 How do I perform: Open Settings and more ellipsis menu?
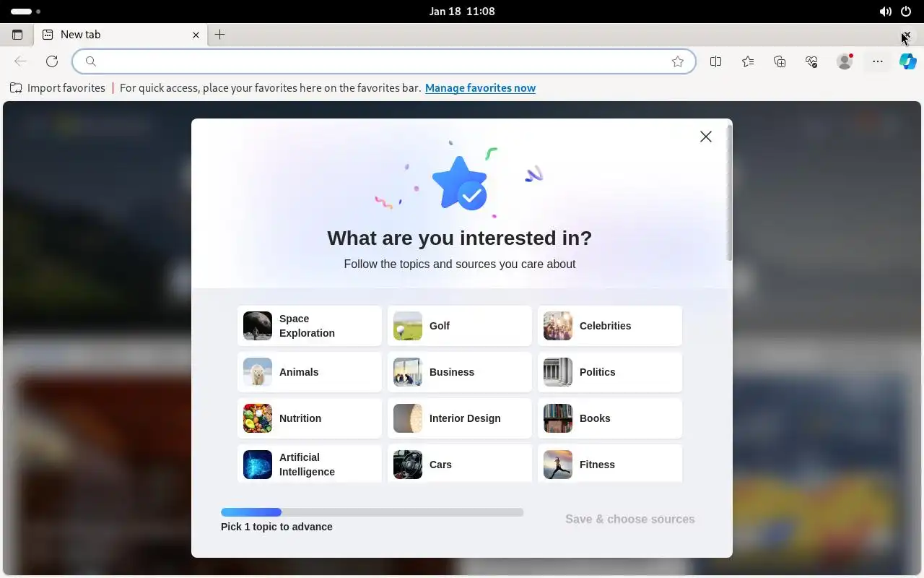878,61
